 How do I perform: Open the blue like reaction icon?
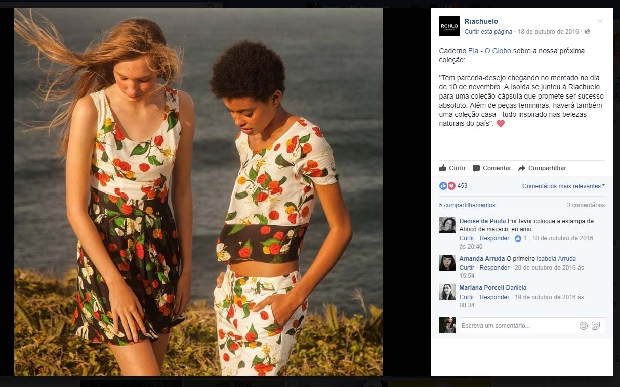[x=443, y=186]
